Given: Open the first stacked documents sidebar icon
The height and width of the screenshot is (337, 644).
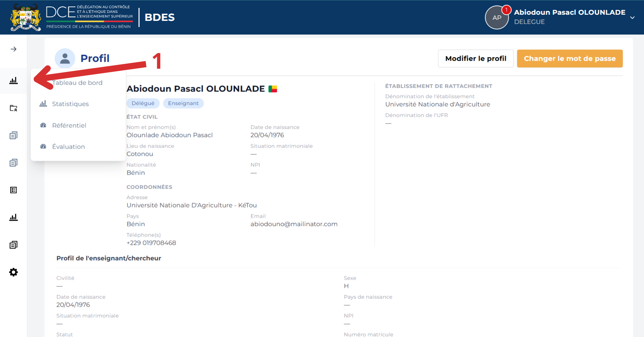Looking at the screenshot, I should coord(13,135).
